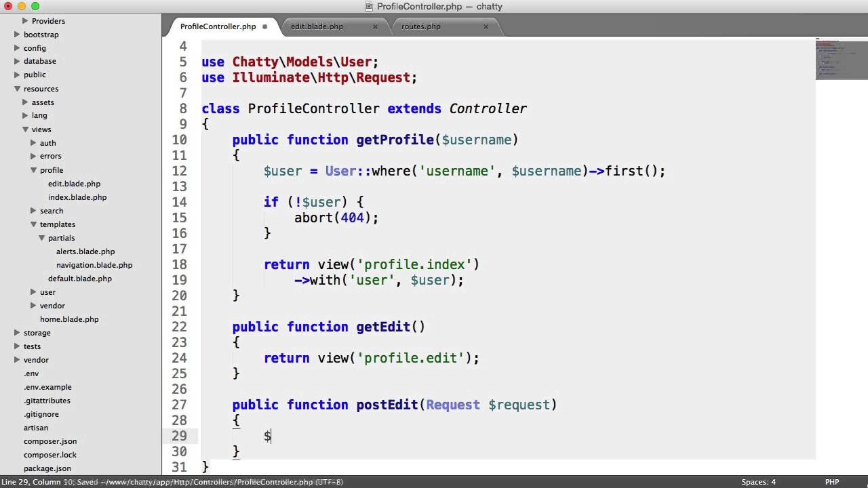868x488 pixels.
Task: Open composer.lock in sidebar
Action: pos(50,455)
